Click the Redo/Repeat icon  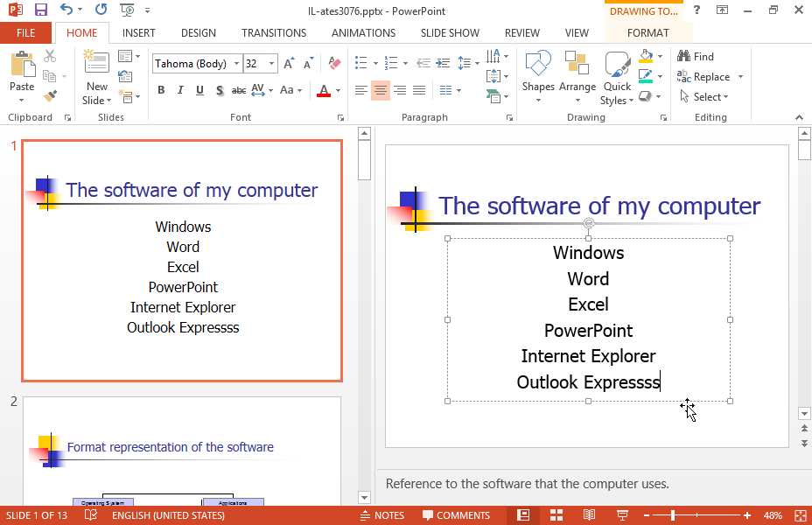(101, 10)
